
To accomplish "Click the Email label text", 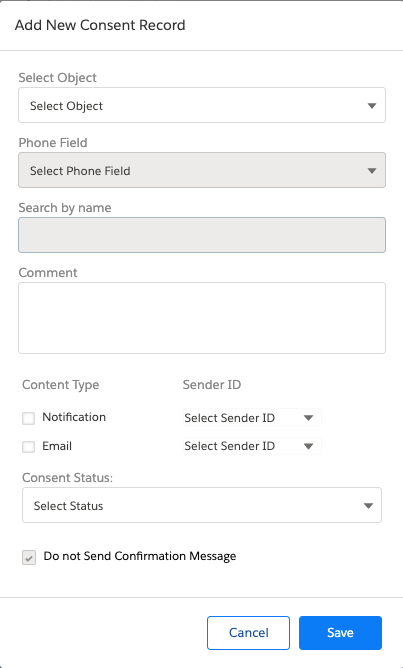I will [x=57, y=446].
